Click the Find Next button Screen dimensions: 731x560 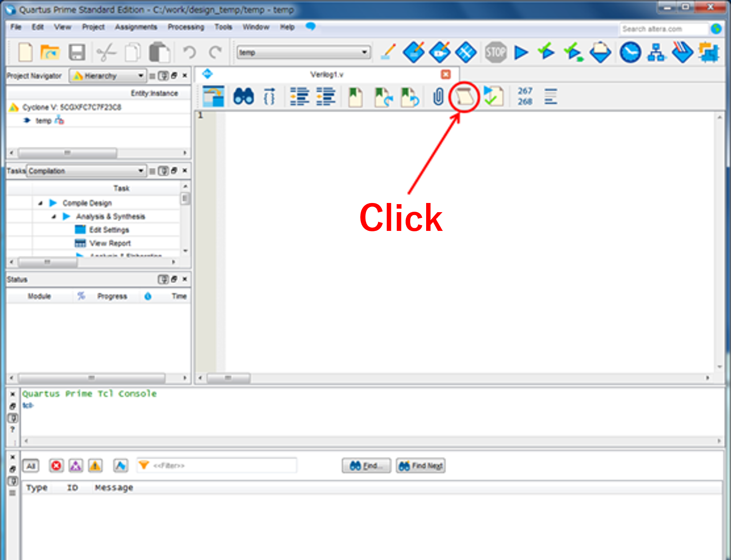coord(421,466)
